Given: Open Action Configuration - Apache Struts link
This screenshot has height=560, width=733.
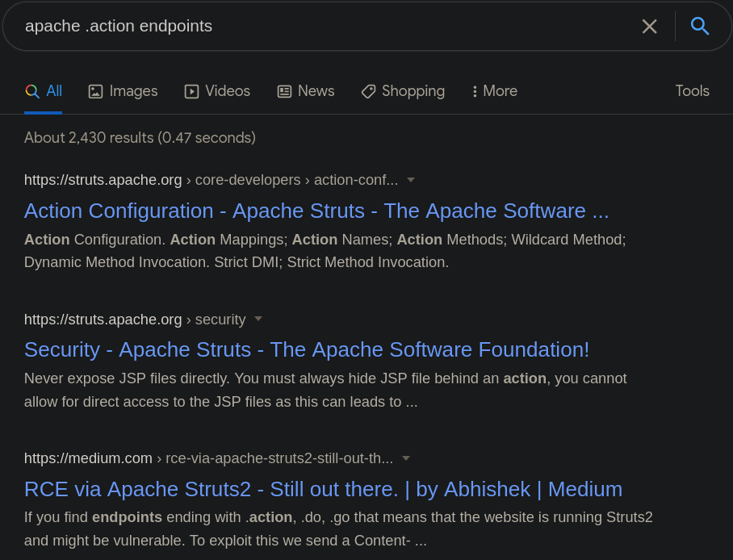Looking at the screenshot, I should (316, 211).
